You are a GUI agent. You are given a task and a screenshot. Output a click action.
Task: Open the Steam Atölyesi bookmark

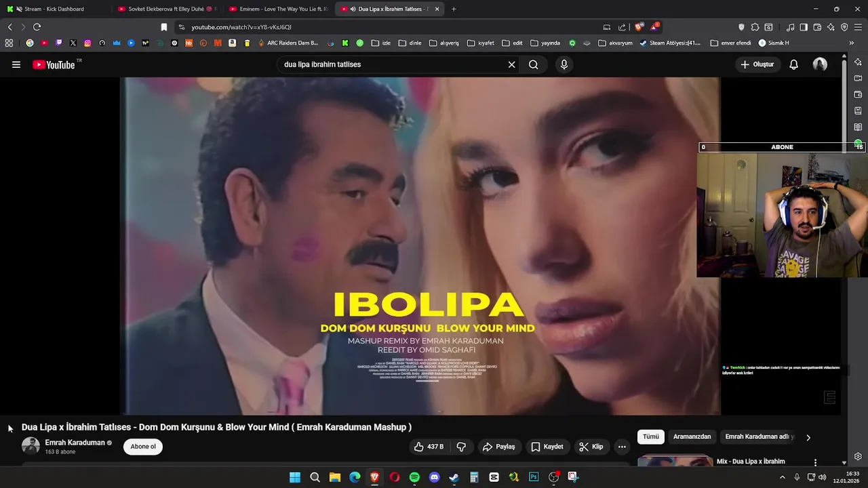click(x=670, y=43)
